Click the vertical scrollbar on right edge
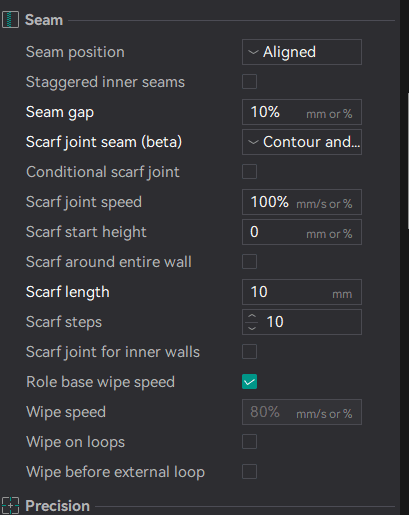Image resolution: width=409 pixels, height=515 pixels. [x=408, y=161]
